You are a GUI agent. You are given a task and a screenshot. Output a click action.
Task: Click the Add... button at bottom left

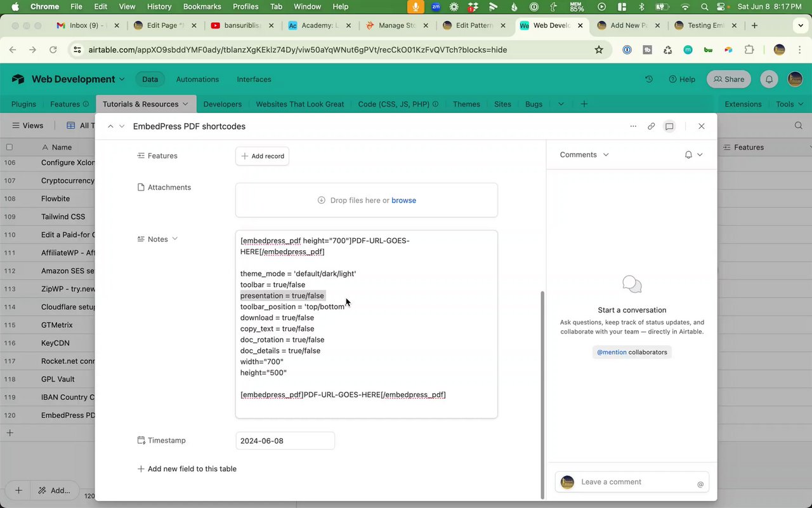click(54, 490)
